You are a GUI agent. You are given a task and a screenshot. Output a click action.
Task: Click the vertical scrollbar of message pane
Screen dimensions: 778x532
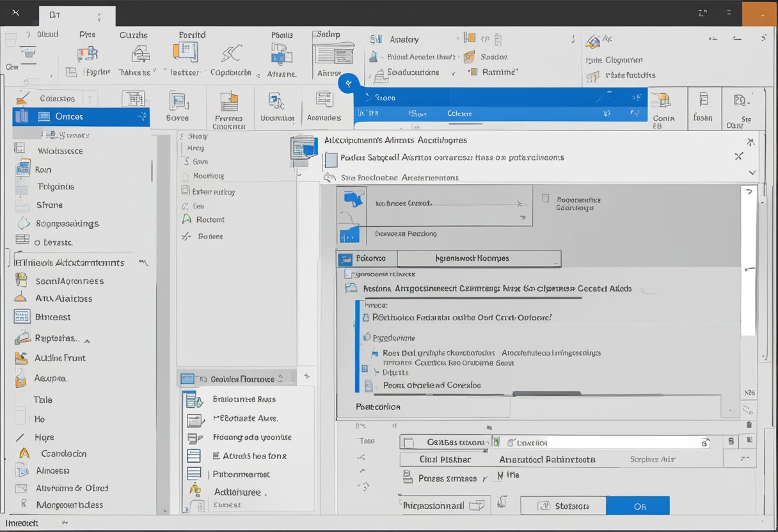(x=749, y=261)
